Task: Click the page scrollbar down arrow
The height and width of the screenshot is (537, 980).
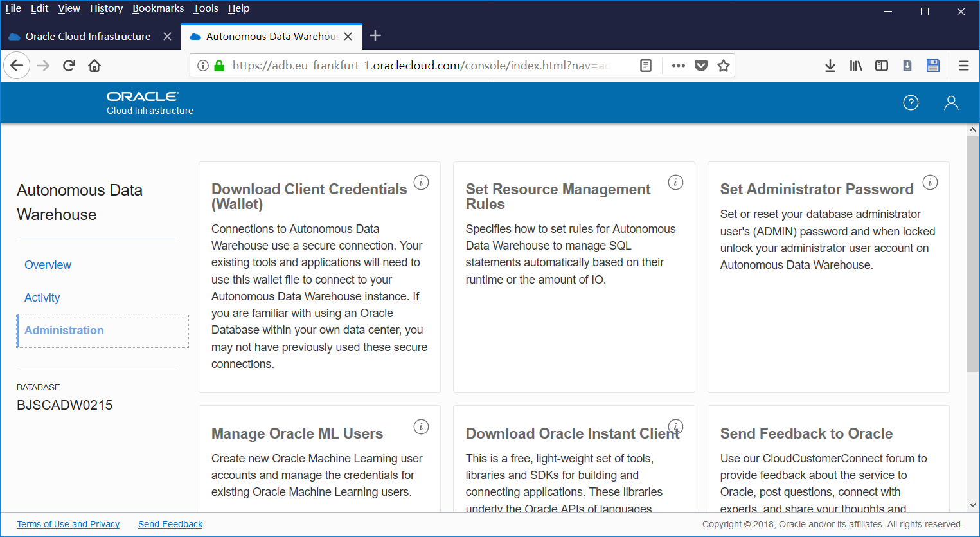Action: point(973,505)
